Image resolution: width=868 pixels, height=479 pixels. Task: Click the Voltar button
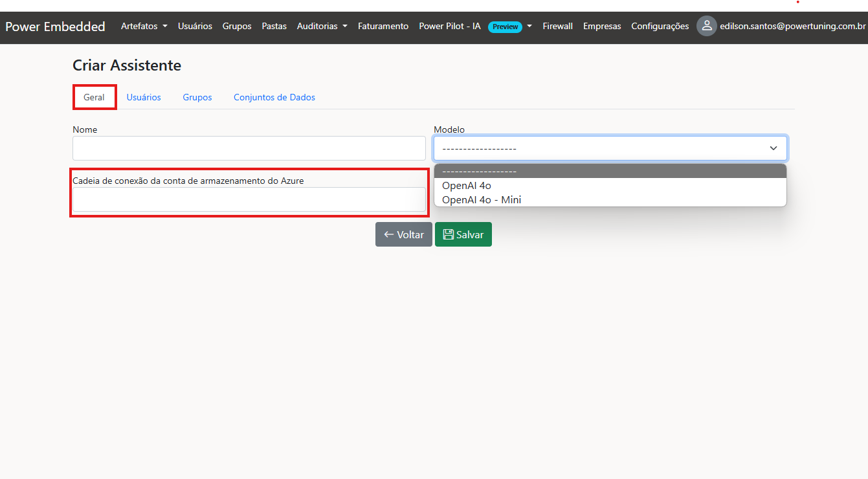coord(403,234)
